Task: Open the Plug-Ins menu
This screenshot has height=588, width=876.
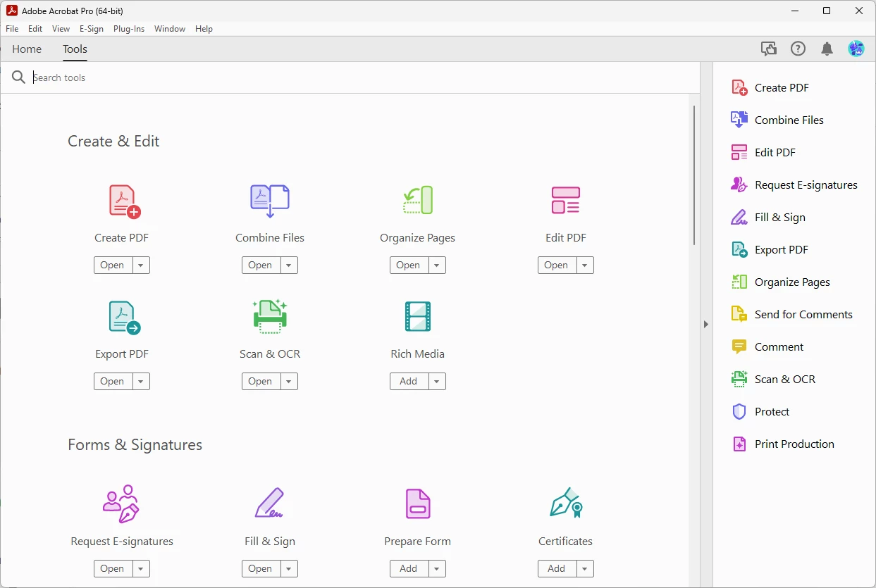Action: [129, 29]
